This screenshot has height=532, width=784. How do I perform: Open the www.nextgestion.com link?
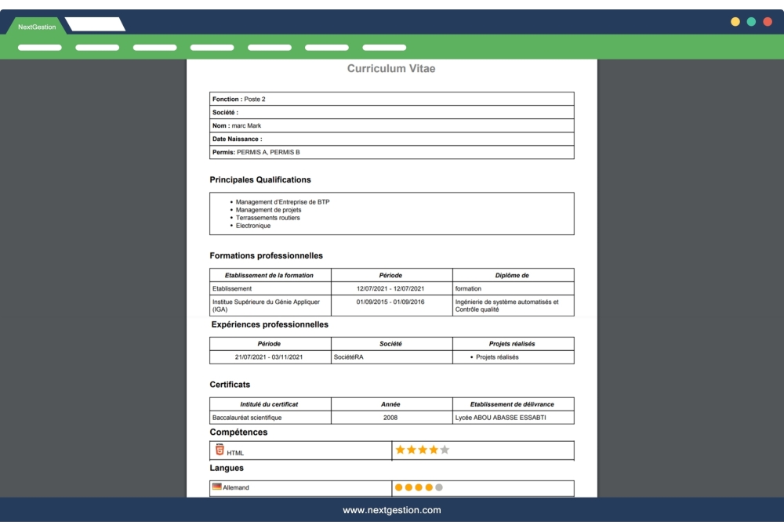point(392,509)
